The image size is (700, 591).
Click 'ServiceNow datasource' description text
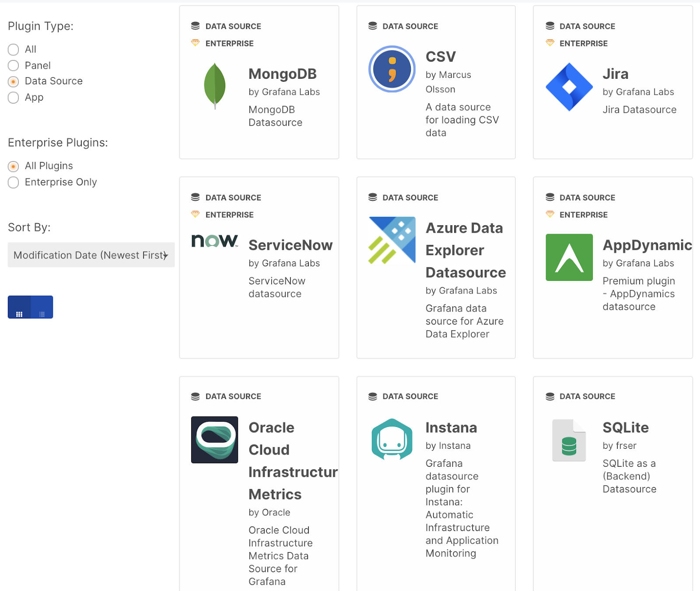pos(277,287)
